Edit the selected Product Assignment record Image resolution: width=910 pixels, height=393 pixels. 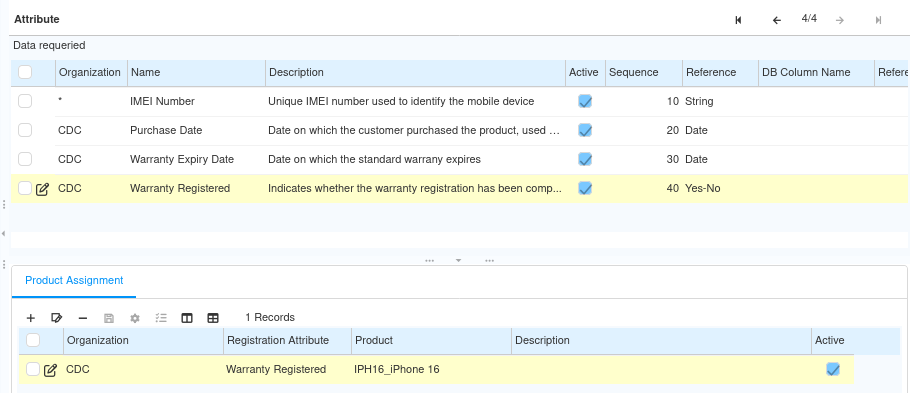tap(56, 318)
